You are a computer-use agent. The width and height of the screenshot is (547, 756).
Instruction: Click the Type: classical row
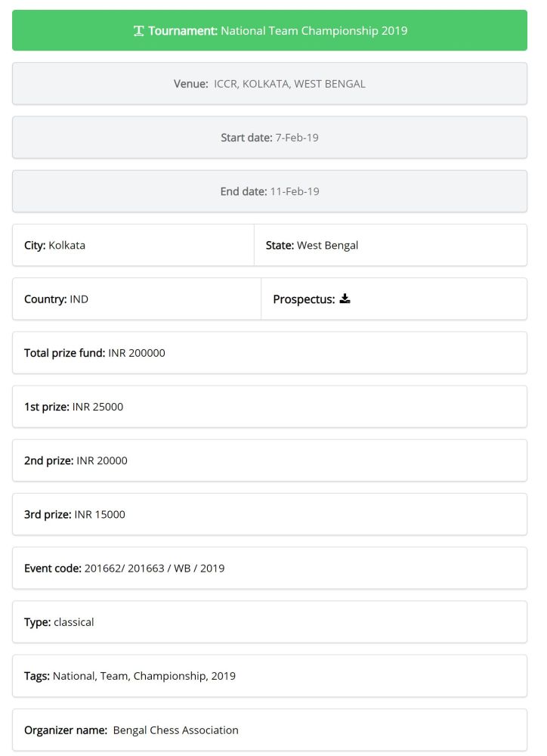coord(269,622)
